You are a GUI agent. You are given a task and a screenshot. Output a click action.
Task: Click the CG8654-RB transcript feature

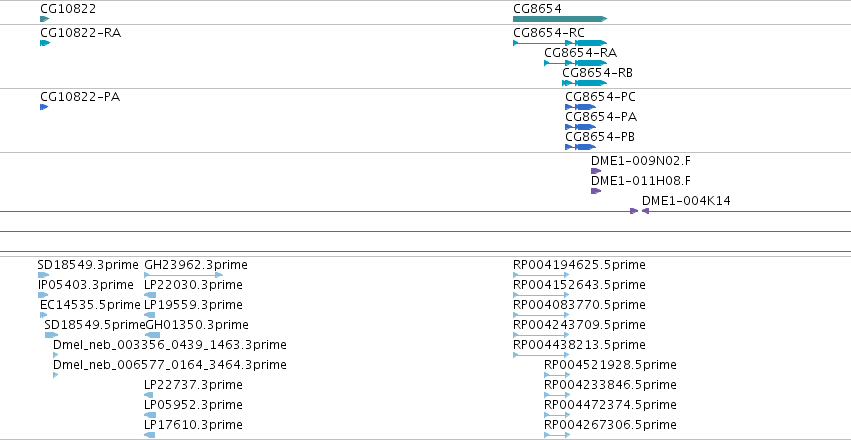(585, 83)
